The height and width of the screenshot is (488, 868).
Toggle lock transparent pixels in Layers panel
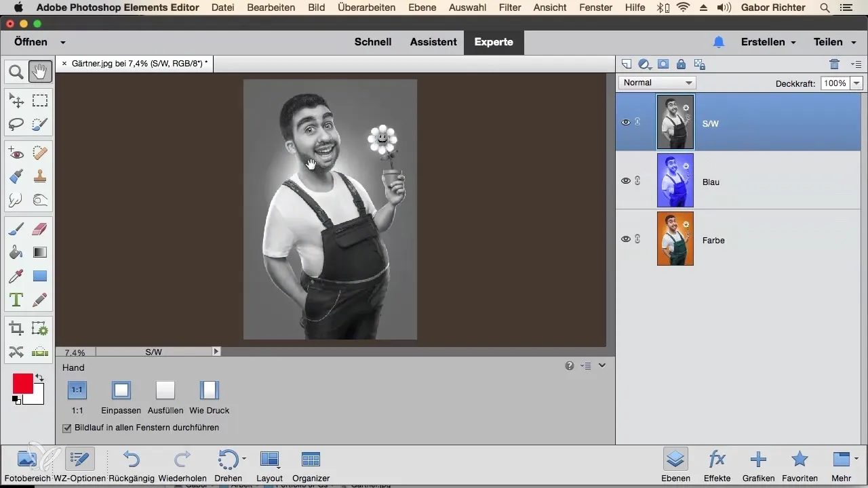(x=700, y=64)
